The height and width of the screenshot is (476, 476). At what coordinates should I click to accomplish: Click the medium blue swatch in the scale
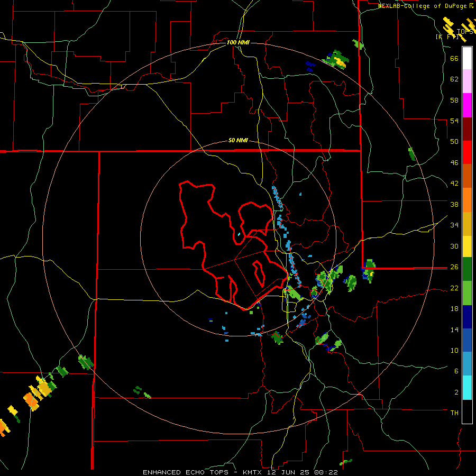point(467,340)
